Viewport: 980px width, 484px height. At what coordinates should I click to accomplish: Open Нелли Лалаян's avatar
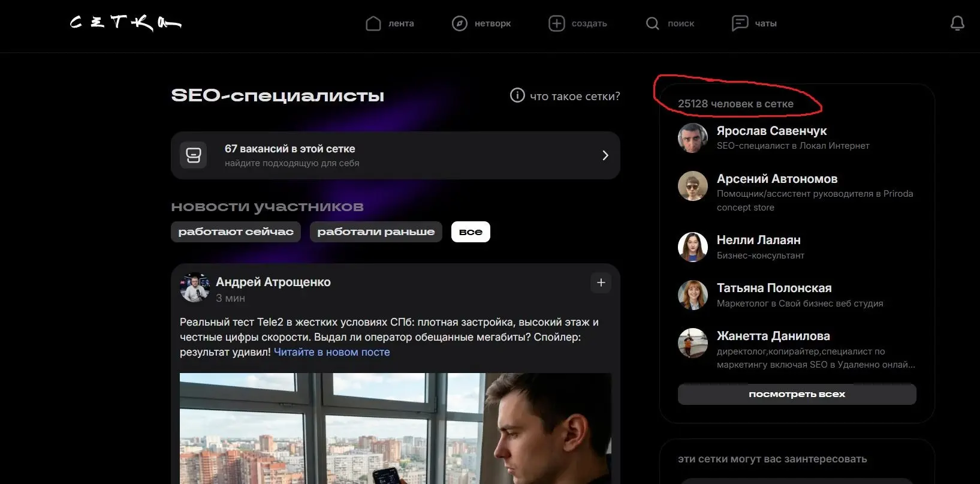pos(693,247)
